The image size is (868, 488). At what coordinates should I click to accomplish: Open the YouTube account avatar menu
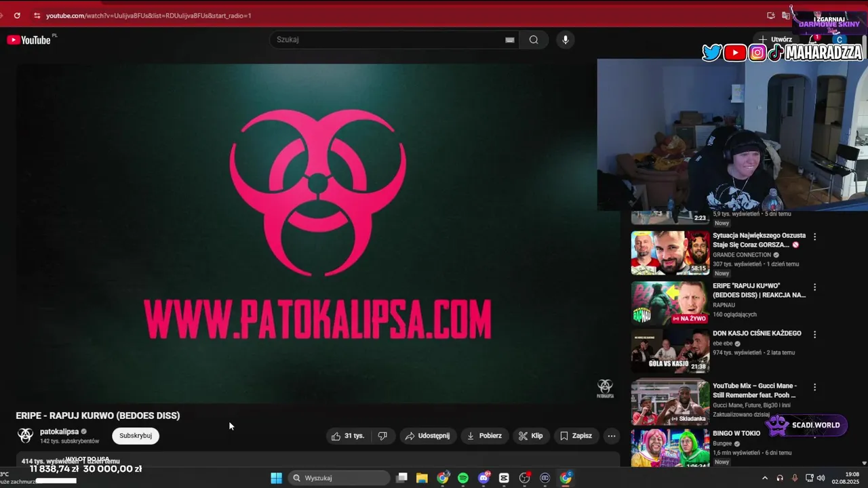point(840,39)
